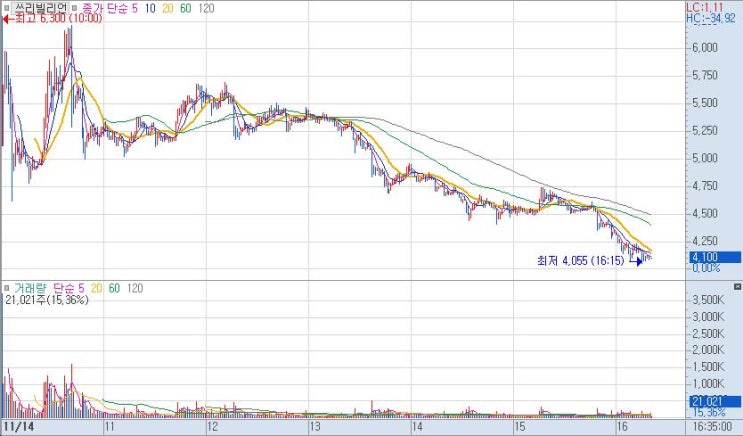Click the 14 o'clock time axis label
The height and width of the screenshot is (436, 743).
point(417,427)
